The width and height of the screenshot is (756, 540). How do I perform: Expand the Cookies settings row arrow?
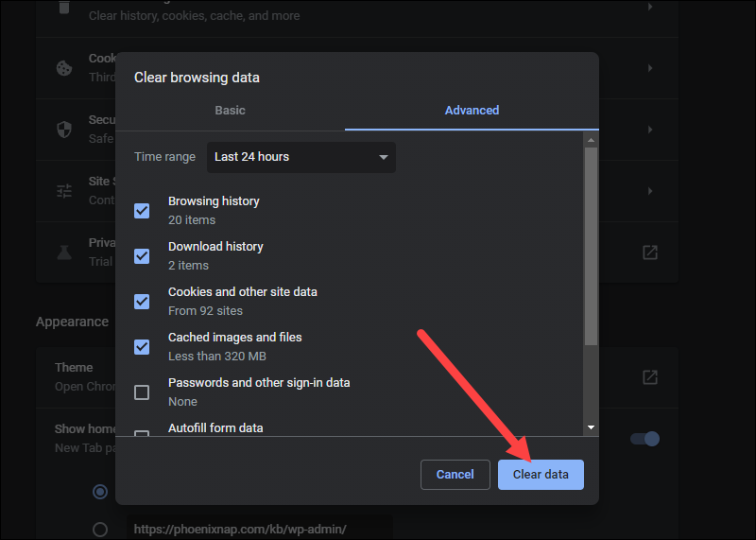tap(650, 68)
